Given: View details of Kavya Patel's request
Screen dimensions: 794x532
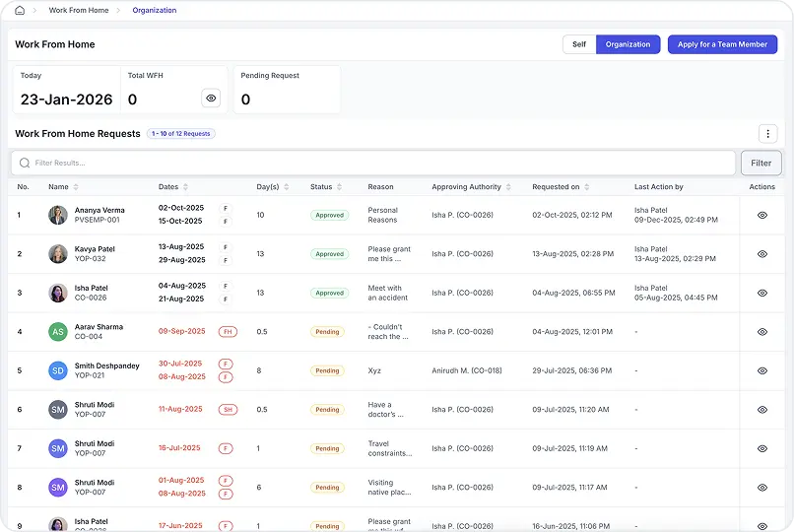Looking at the screenshot, I should coord(761,254).
